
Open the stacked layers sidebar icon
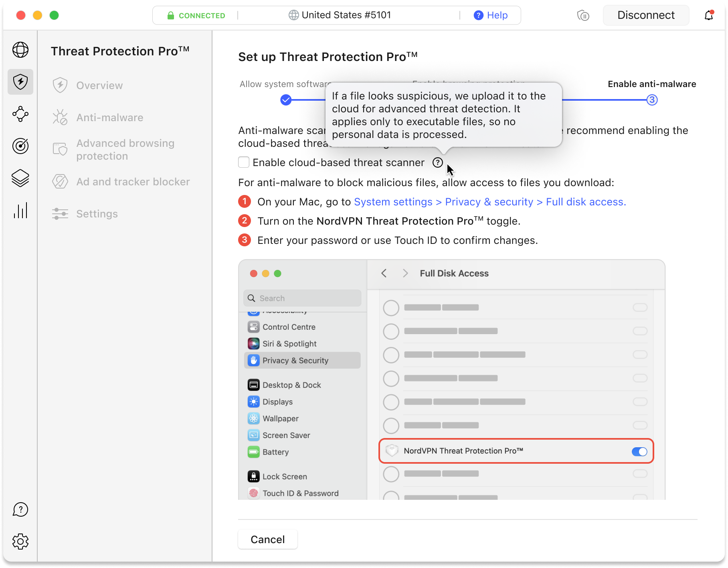click(20, 178)
